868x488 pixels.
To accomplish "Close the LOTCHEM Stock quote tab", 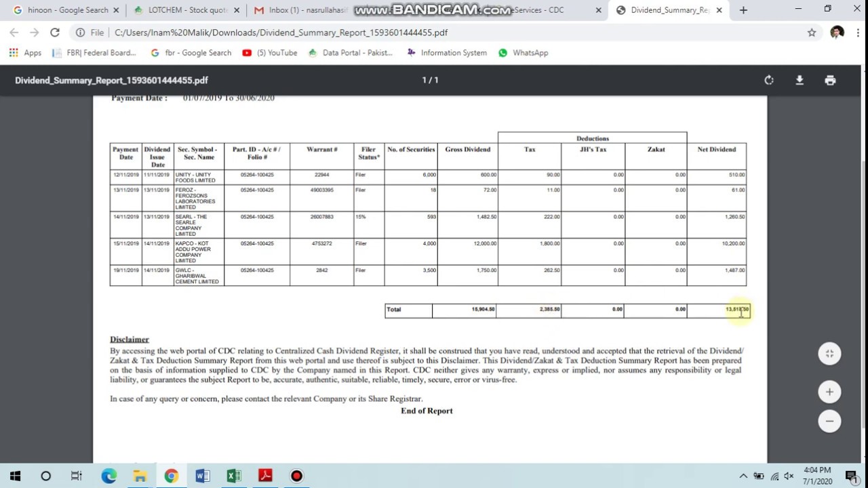I will 235,10.
